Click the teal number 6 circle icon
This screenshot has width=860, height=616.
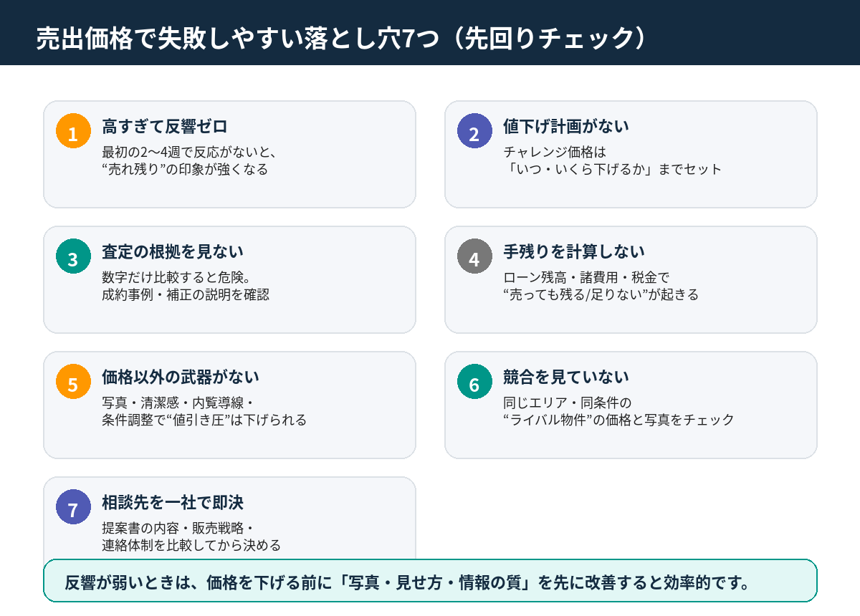[474, 383]
